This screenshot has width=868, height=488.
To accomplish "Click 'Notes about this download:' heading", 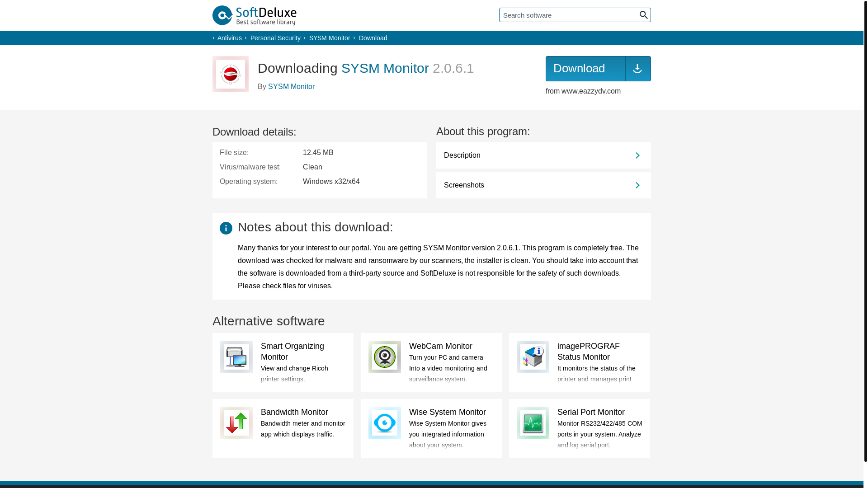I will (316, 227).
